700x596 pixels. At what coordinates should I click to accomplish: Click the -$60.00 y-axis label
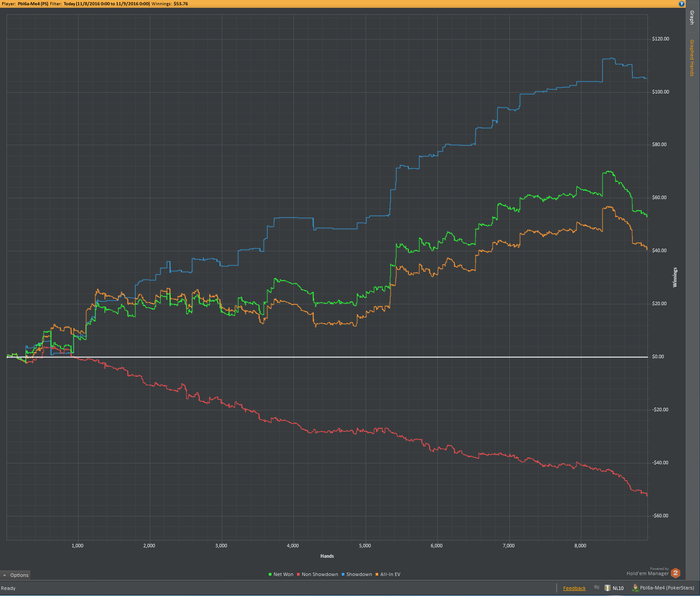[660, 516]
